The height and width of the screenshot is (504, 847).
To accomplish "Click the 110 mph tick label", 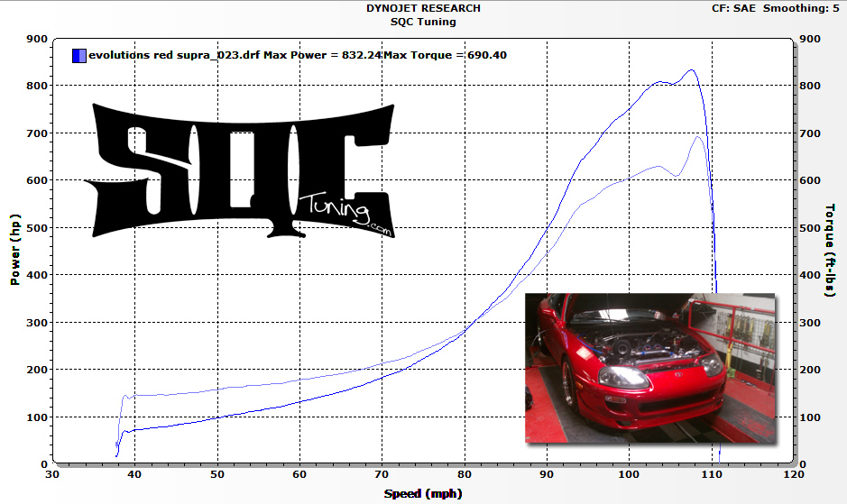I will (712, 474).
